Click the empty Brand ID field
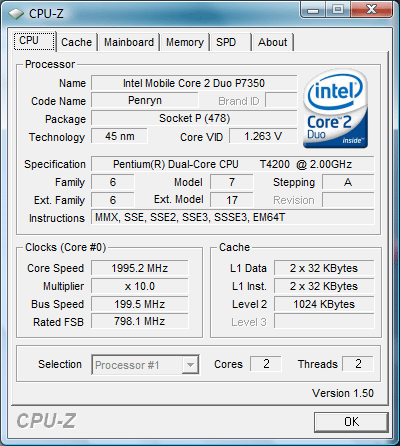Viewport: 400px width, 446px height. click(281, 100)
